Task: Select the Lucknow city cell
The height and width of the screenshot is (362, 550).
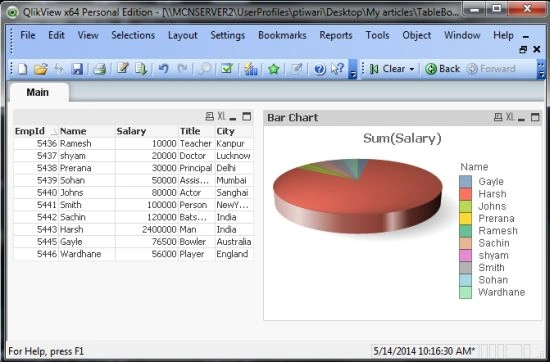Action: point(234,156)
